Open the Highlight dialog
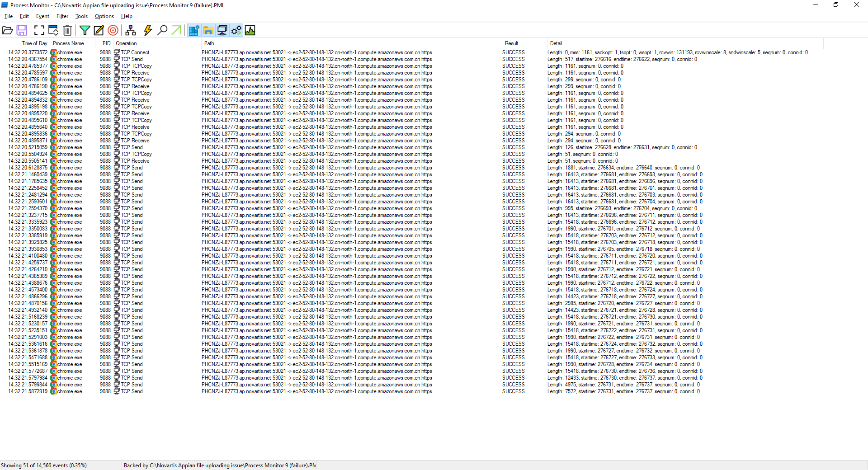Viewport: 868px width, 470px height. [x=99, y=30]
